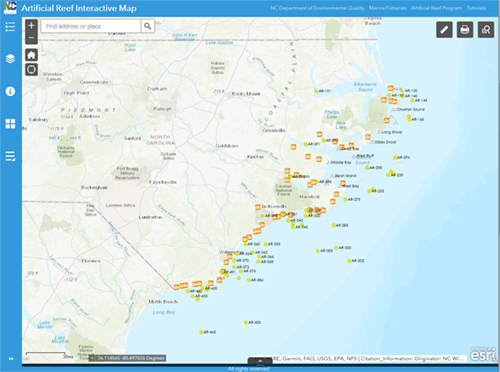The height and width of the screenshot is (372, 500).
Task: Open NC Department of Environmental Quality link
Action: point(317,8)
